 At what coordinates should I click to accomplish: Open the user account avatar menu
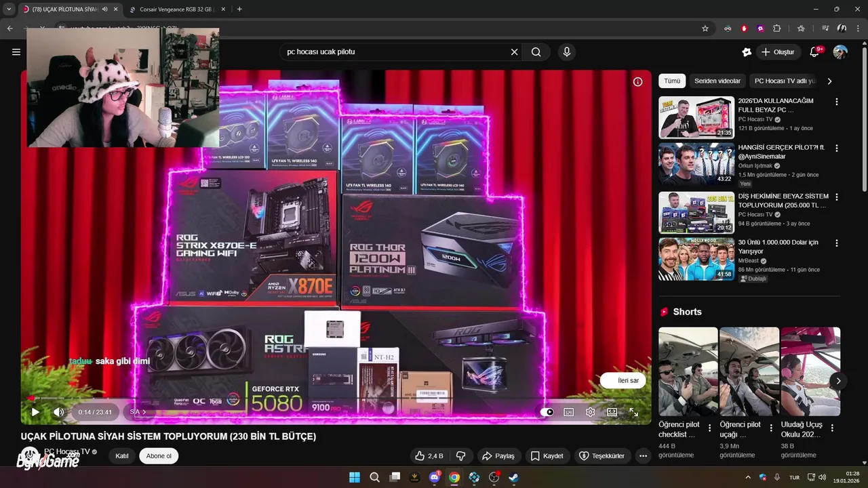point(840,52)
